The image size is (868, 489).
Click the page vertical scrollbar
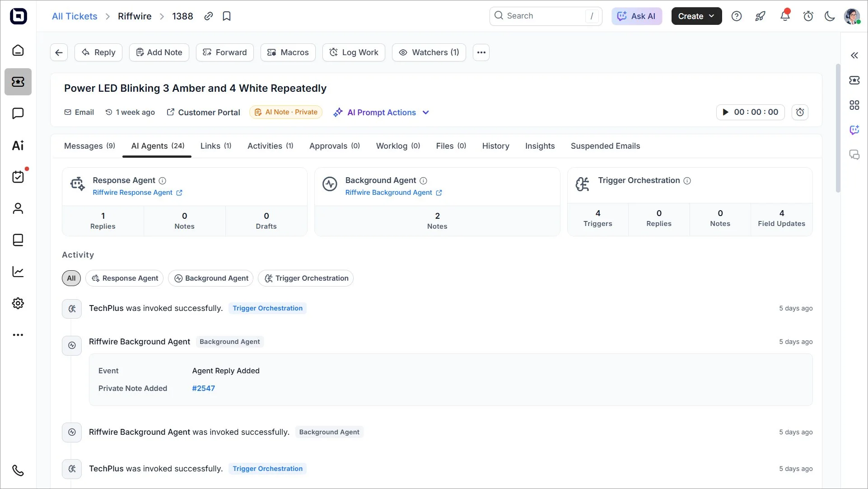pos(838,128)
